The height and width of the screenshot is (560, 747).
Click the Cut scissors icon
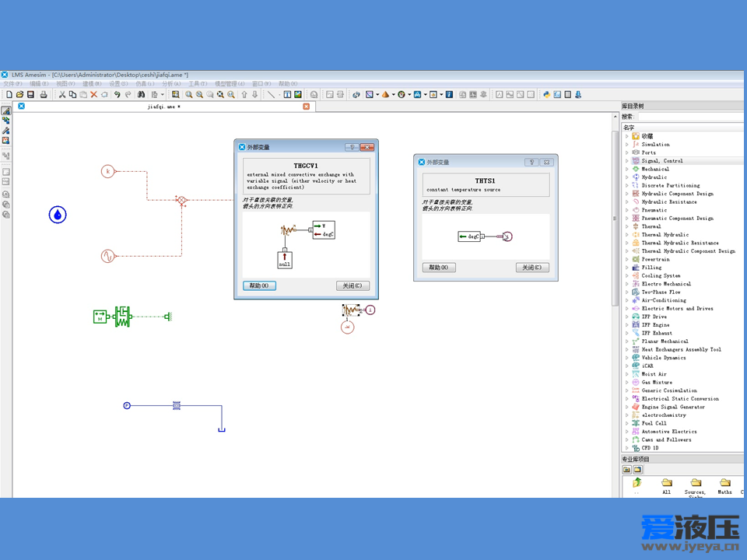[x=62, y=94]
